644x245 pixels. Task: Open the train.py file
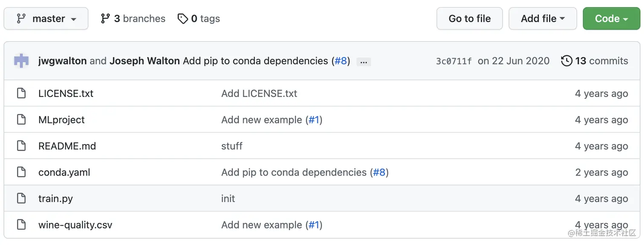[x=55, y=199]
